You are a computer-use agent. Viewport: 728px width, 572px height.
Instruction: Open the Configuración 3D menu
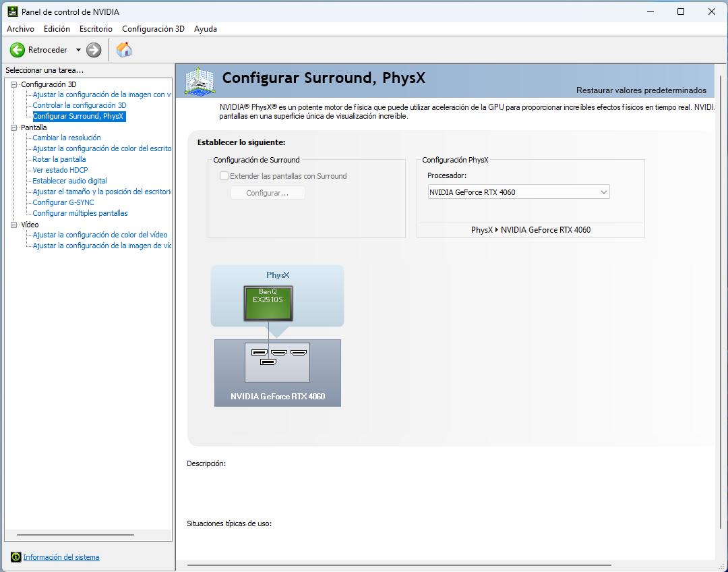click(153, 29)
